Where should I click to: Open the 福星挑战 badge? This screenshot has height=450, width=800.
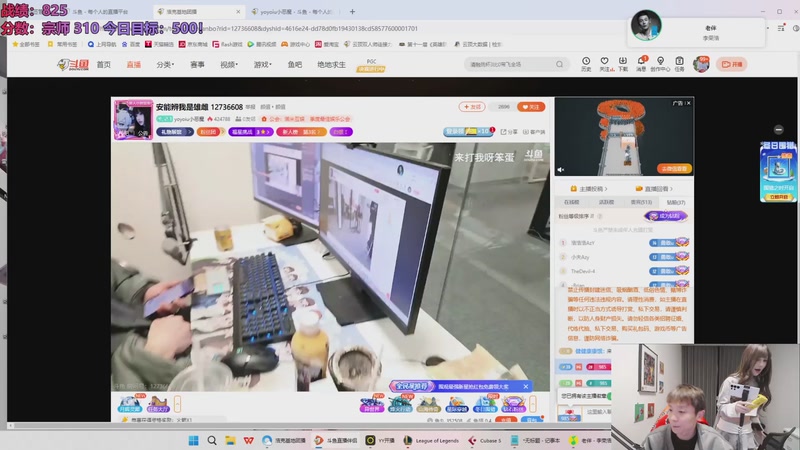click(x=251, y=132)
